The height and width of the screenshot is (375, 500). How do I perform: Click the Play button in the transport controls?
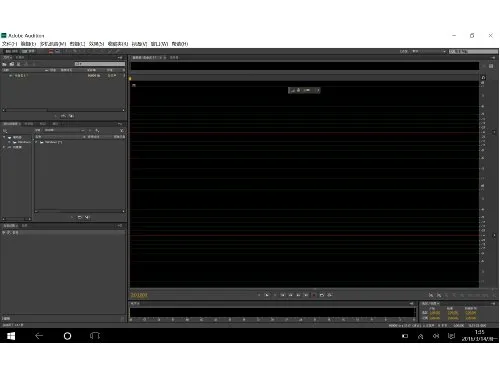point(267,295)
